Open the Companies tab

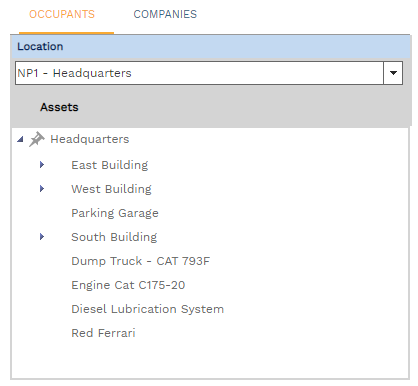(x=165, y=14)
